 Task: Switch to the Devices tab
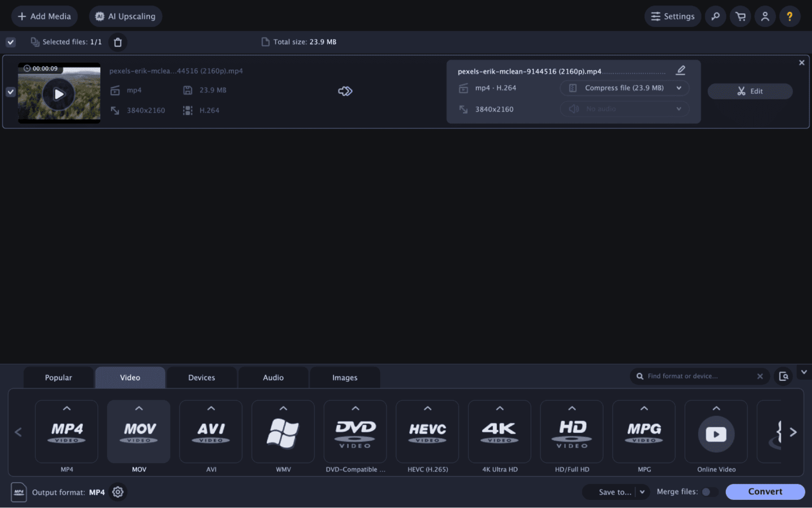click(201, 377)
